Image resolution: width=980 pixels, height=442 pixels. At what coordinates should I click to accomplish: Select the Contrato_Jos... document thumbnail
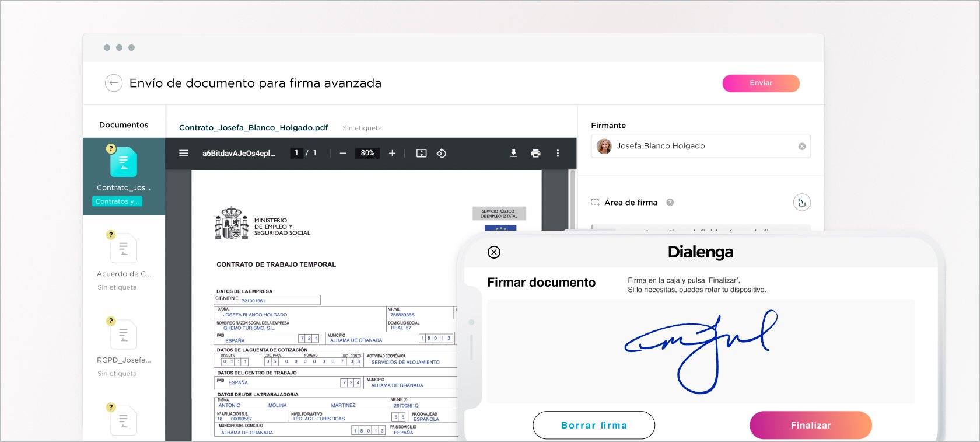pos(124,162)
